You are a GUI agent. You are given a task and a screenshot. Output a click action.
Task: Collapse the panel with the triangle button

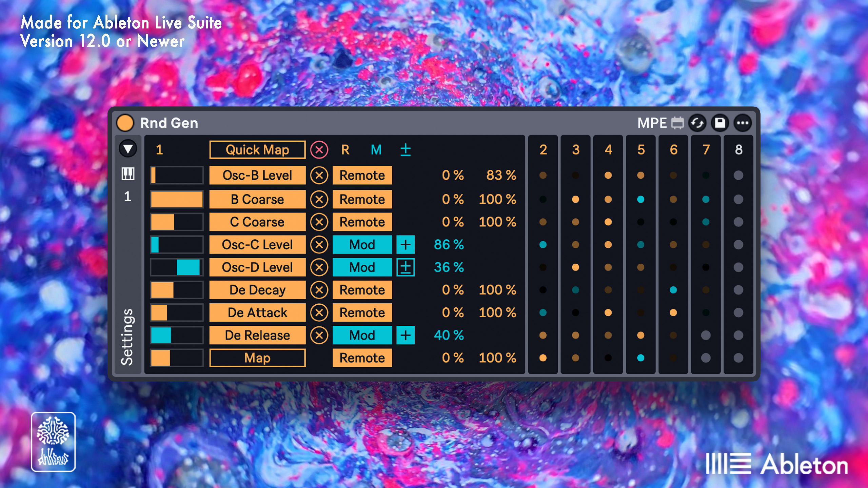(x=128, y=149)
